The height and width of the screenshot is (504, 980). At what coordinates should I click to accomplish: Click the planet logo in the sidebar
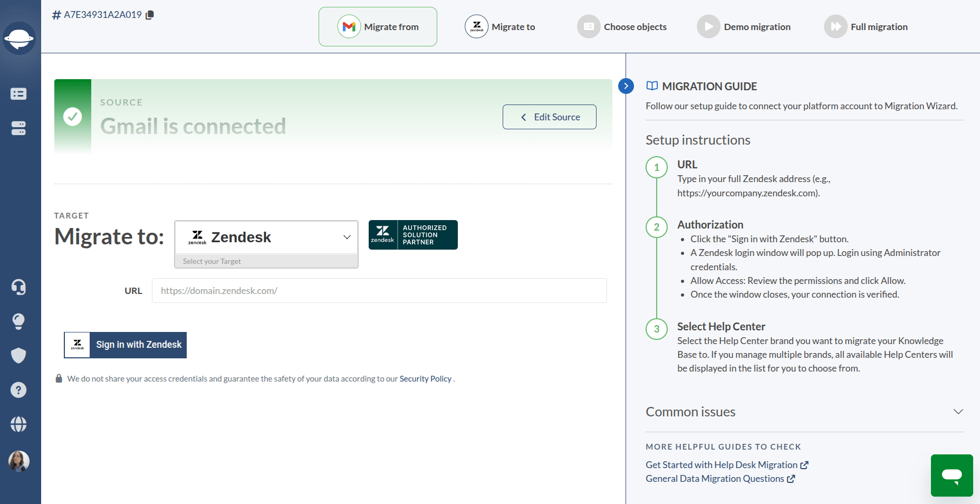coord(19,38)
